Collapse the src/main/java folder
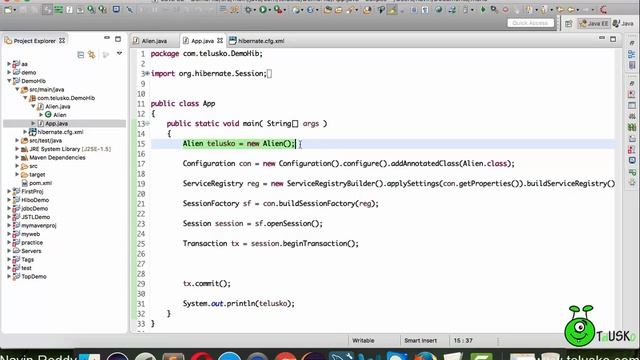 tap(17, 89)
